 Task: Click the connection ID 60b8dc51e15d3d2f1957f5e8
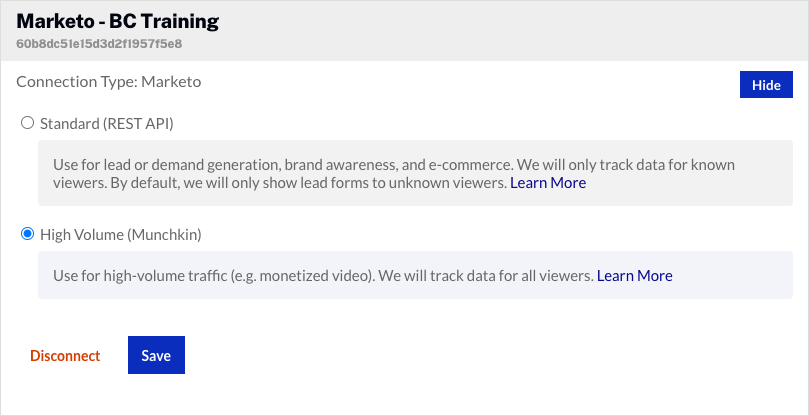(99, 44)
